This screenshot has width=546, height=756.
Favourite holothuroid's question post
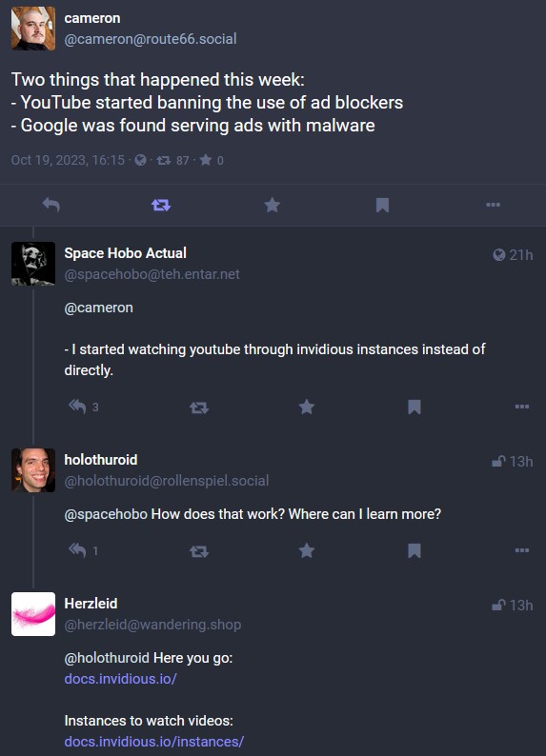tap(307, 550)
